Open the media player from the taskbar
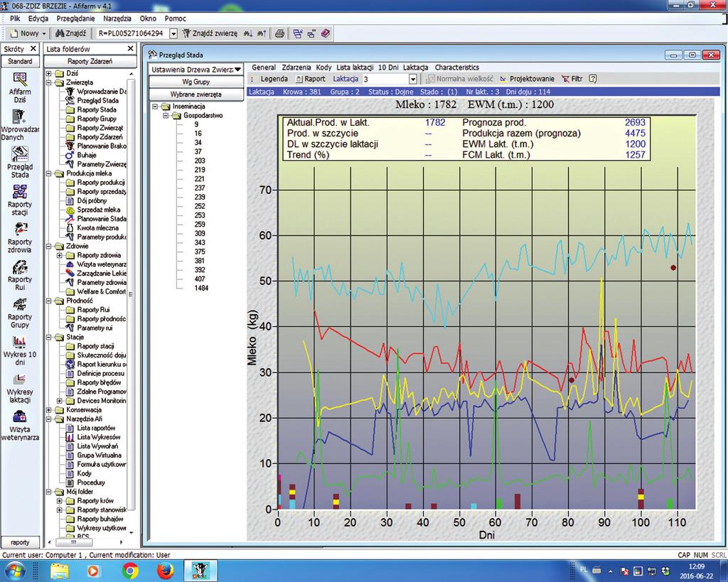Viewport: 728px width, 582px height. (94, 571)
